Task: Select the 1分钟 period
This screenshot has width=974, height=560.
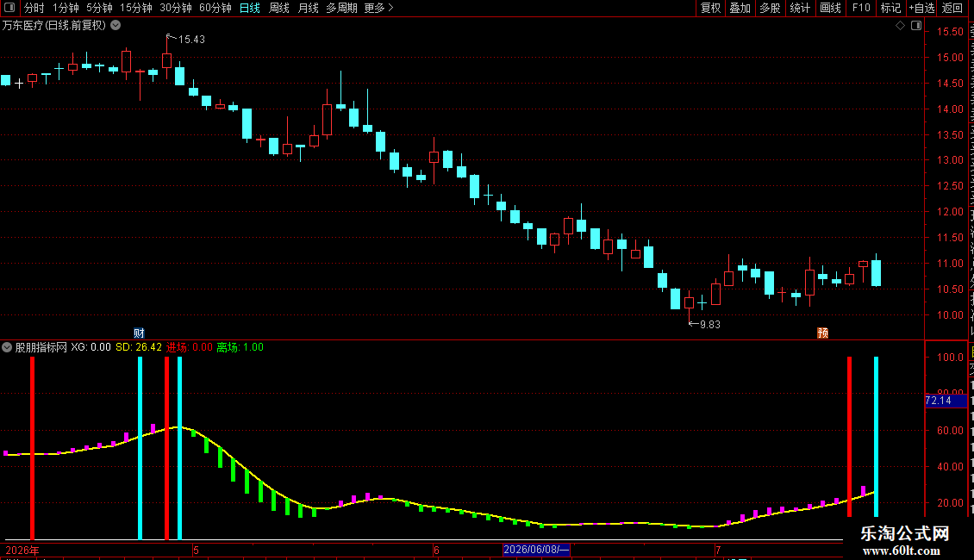Action: point(66,8)
